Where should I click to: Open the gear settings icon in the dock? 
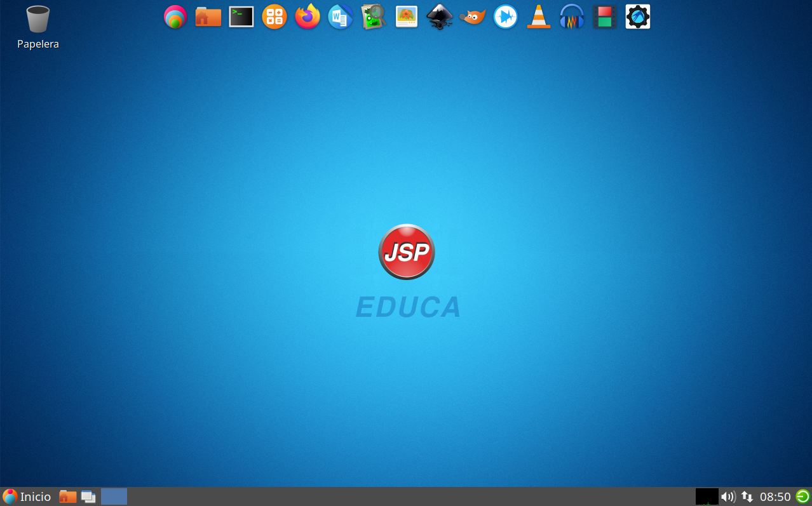point(638,17)
